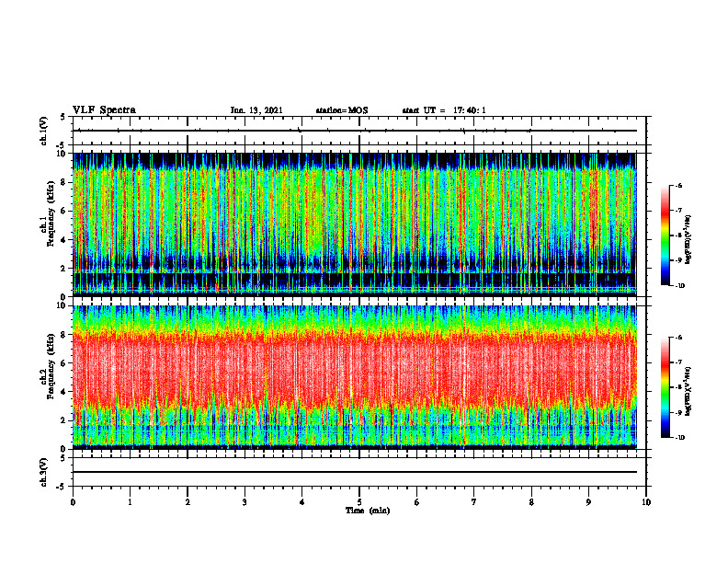Click the "ch.3(V)" waveform axis label
The width and height of the screenshot is (728, 563).
pyautogui.click(x=43, y=472)
